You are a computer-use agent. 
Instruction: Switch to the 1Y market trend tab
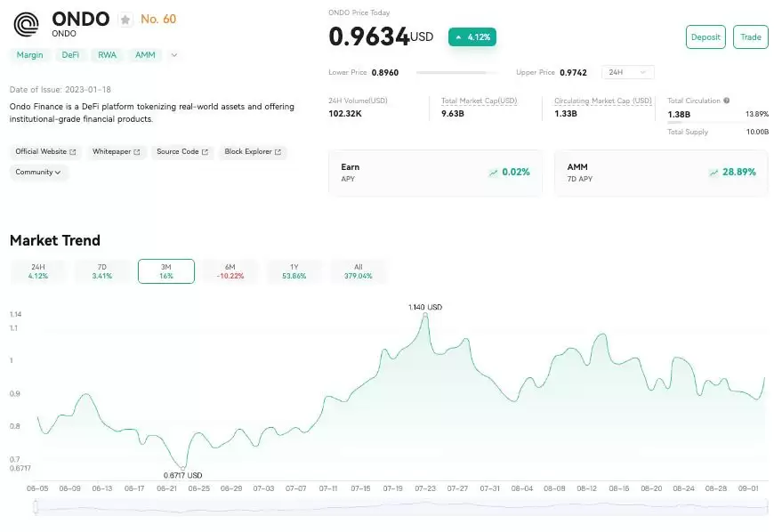point(294,270)
